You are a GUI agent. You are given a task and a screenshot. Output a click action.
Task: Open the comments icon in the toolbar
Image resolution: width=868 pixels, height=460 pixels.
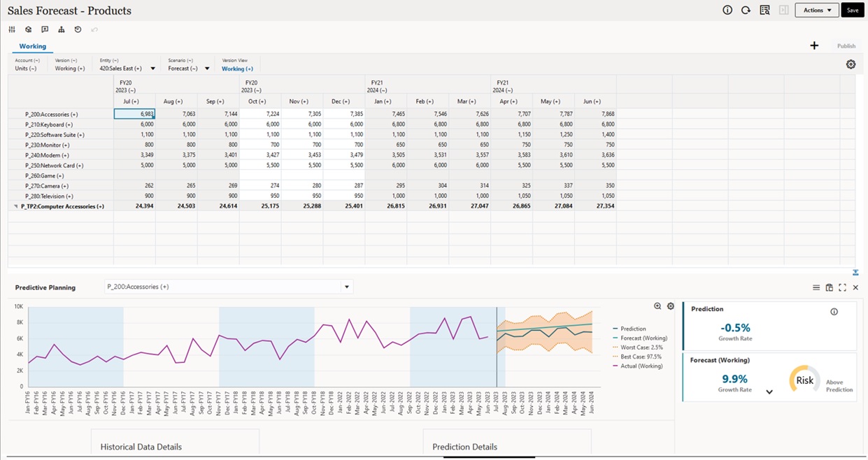click(45, 29)
